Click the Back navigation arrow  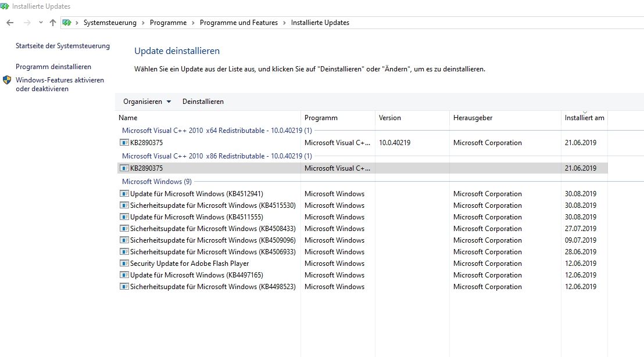click(10, 23)
